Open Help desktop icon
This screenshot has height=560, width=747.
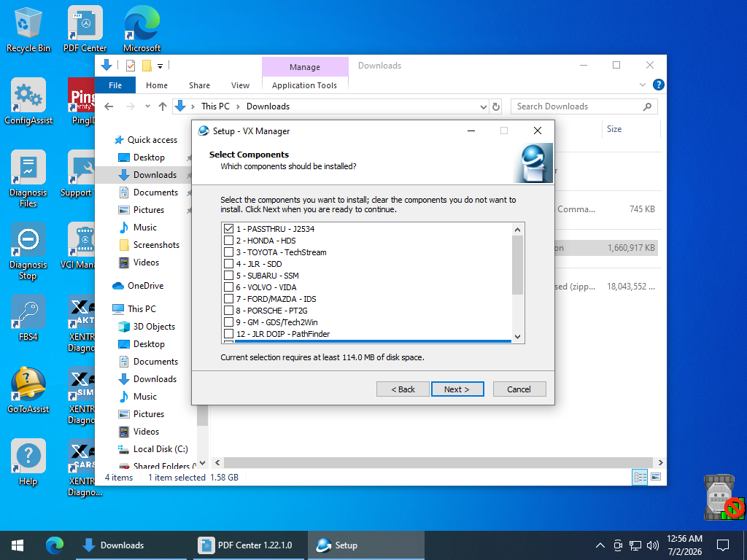[28, 462]
